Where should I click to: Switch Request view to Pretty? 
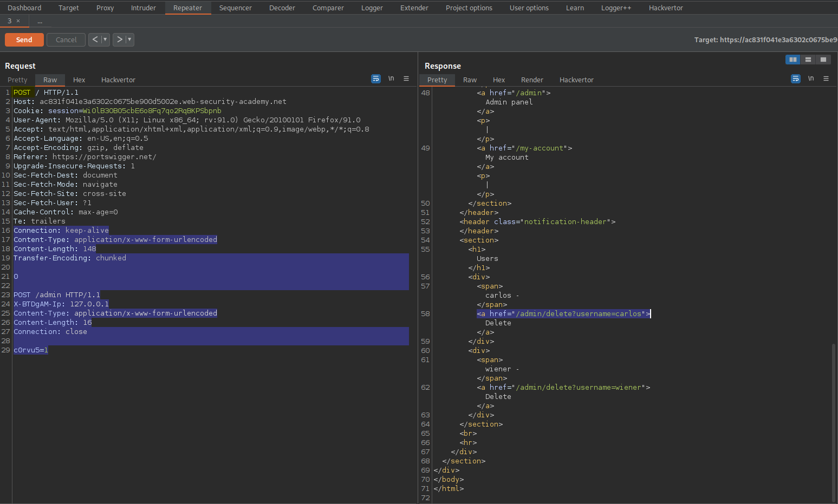pos(17,80)
